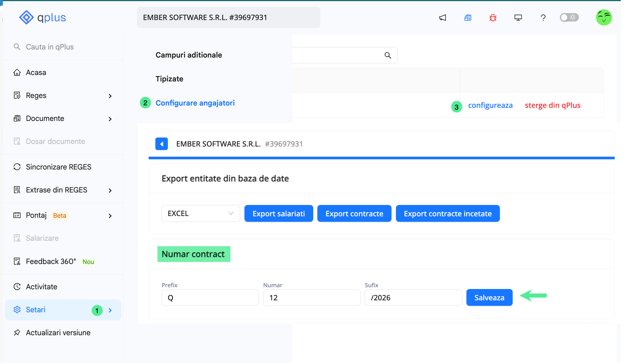Click the Salveaza button
This screenshot has height=364, width=626.
489,297
